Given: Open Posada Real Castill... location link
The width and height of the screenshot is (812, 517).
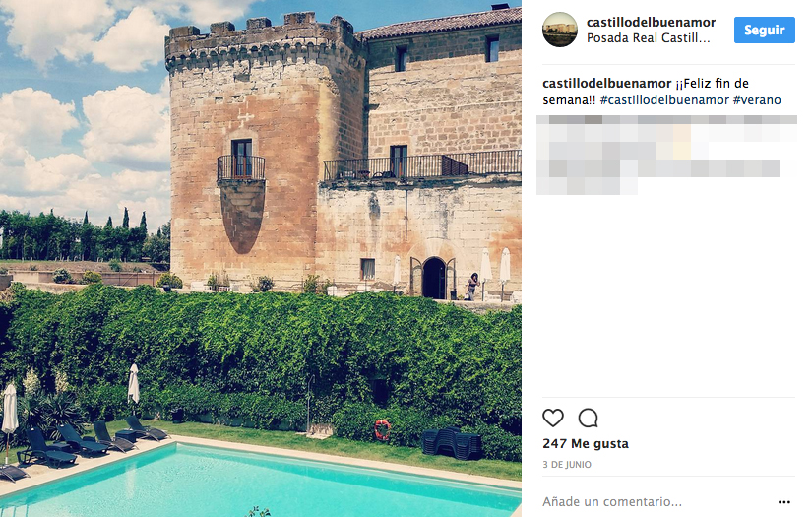Looking at the screenshot, I should [x=648, y=37].
